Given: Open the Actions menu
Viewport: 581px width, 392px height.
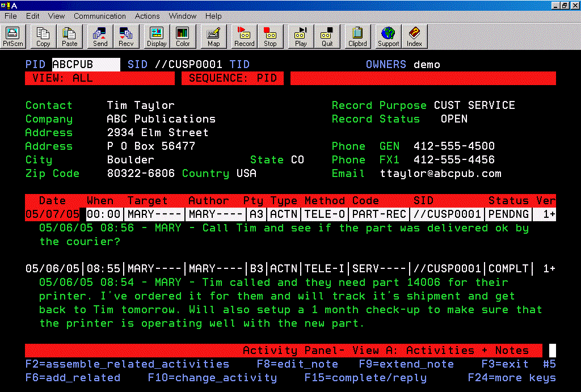Looking at the screenshot, I should tap(147, 16).
